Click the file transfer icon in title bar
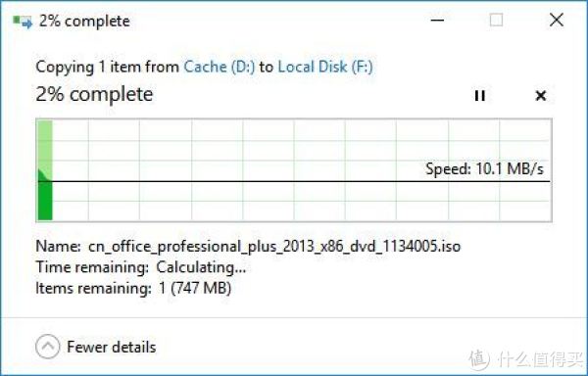This screenshot has width=588, height=376. click(23, 21)
